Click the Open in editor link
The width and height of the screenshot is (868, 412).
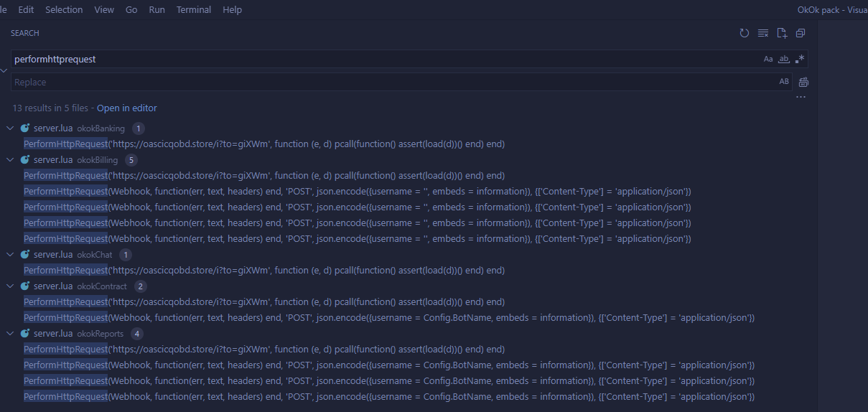[126, 108]
